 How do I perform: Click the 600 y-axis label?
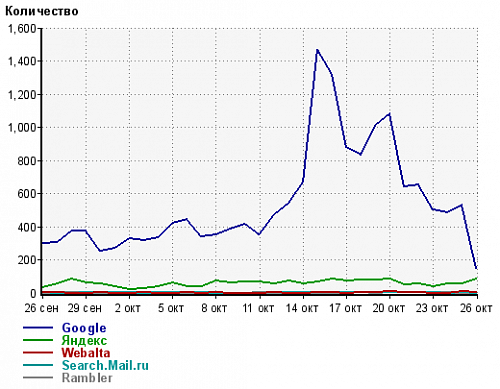pos(27,194)
